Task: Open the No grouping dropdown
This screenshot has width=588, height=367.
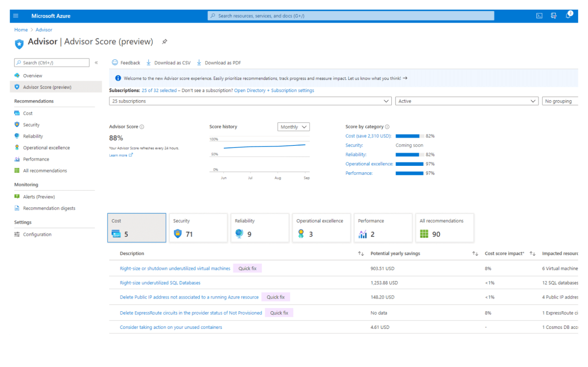Action: click(x=560, y=101)
